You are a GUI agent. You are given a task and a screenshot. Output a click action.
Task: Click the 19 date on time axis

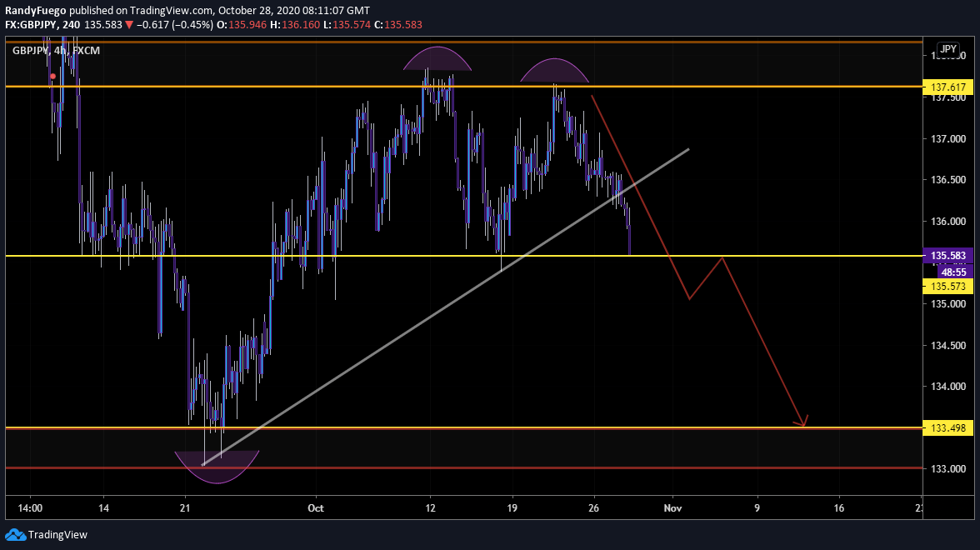click(512, 508)
